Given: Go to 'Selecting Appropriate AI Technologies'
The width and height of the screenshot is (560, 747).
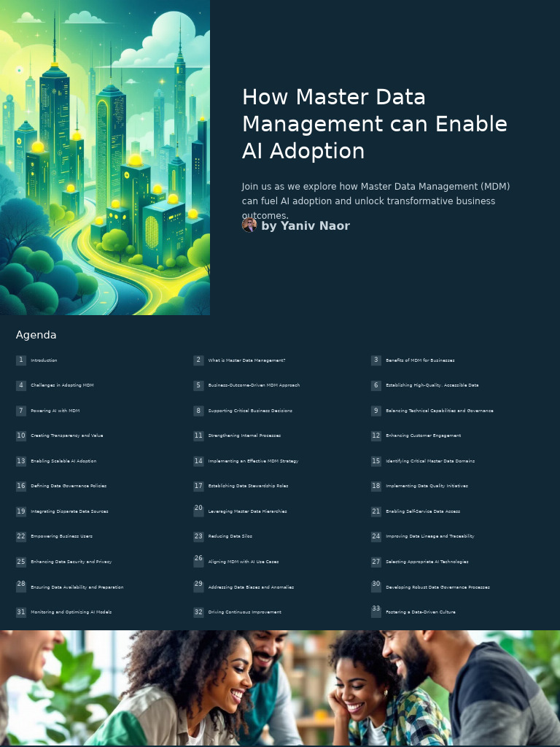Looking at the screenshot, I should (427, 562).
